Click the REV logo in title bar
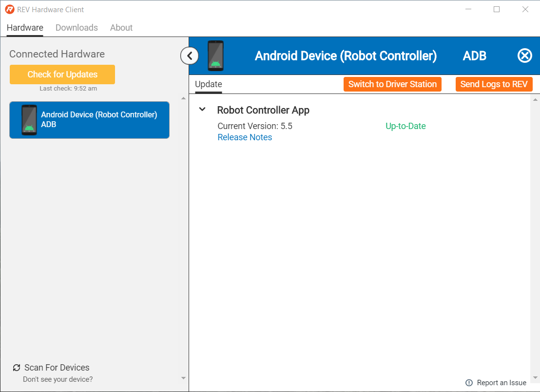The height and width of the screenshot is (392, 540). [x=10, y=9]
